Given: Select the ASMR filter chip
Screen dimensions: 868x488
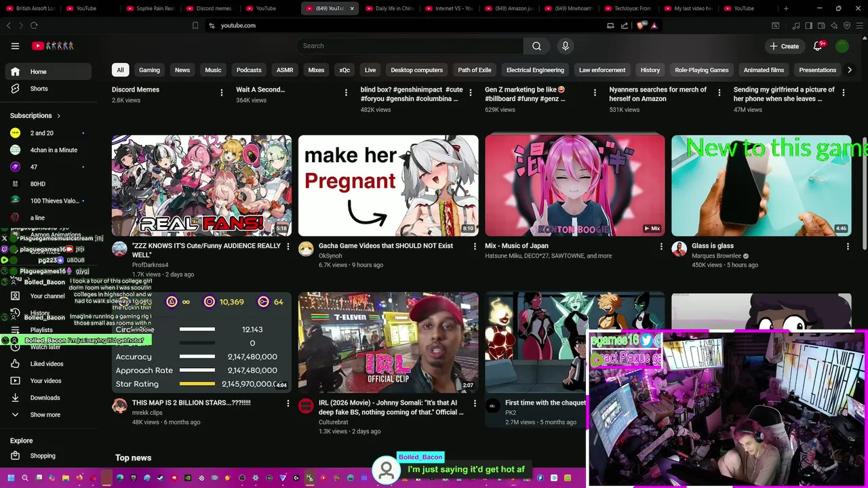Looking at the screenshot, I should (285, 70).
